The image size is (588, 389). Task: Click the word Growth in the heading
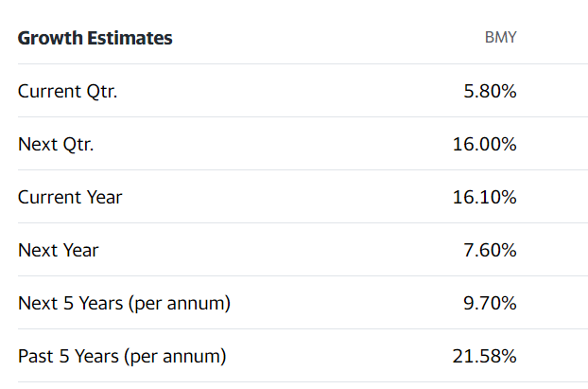50,38
